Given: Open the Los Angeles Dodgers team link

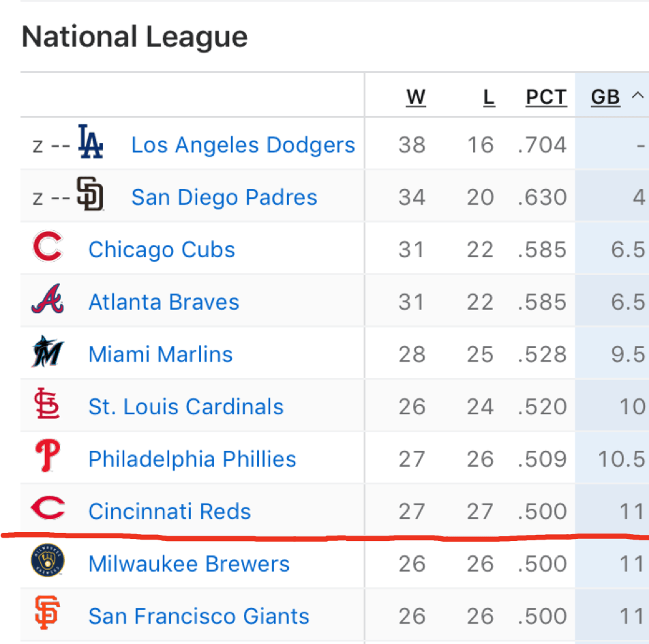Looking at the screenshot, I should pyautogui.click(x=243, y=145).
